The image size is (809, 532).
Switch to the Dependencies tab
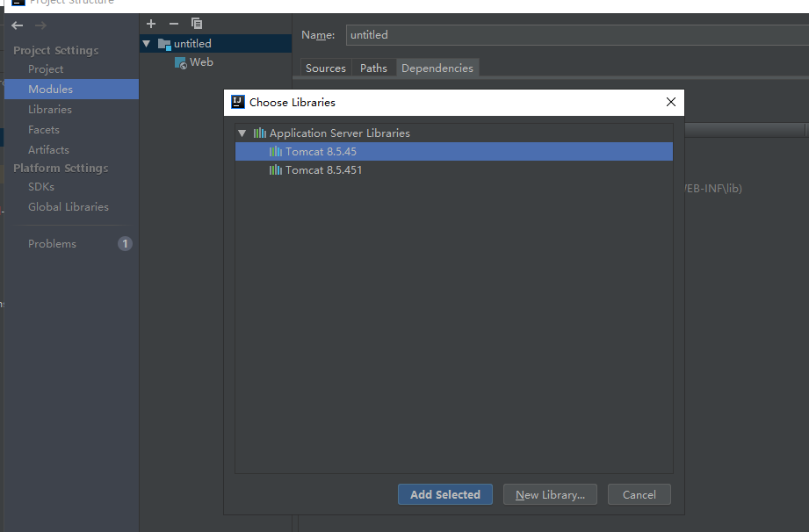(437, 68)
